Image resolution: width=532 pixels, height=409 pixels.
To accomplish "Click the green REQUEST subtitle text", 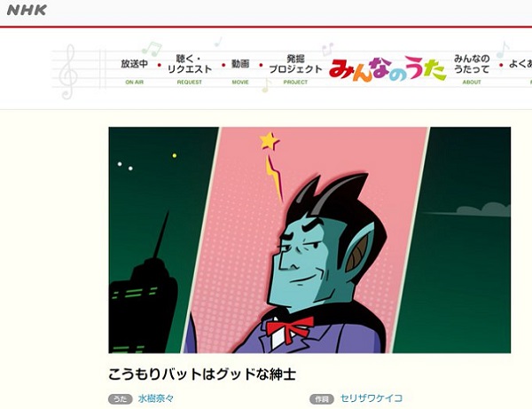I will point(190,83).
